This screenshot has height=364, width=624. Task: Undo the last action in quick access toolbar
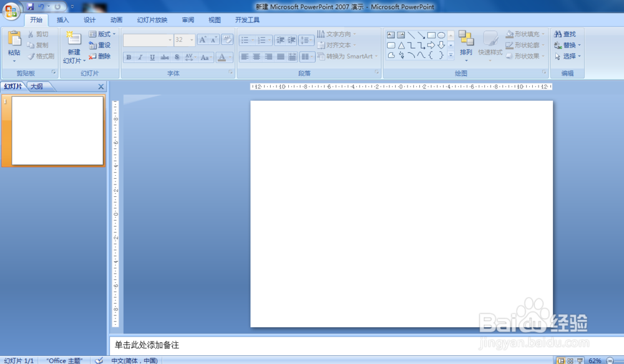point(41,7)
